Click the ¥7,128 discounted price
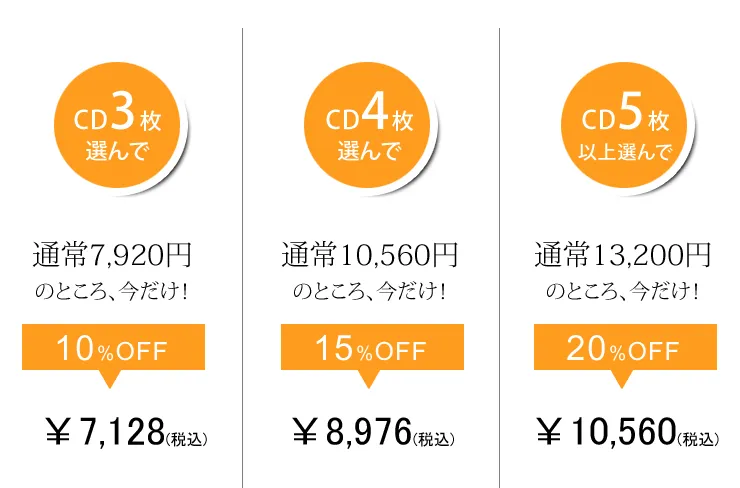This screenshot has width=740, height=488. coord(105,432)
